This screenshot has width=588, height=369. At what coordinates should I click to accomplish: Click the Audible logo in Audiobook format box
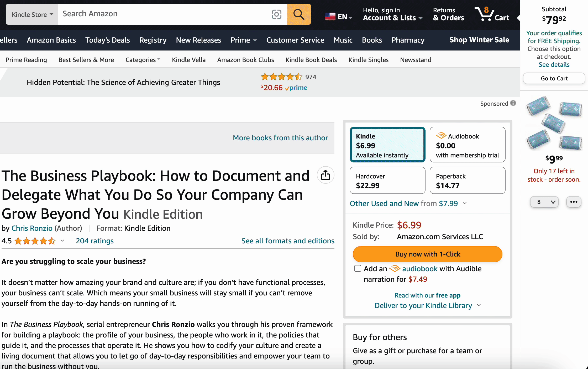click(441, 136)
